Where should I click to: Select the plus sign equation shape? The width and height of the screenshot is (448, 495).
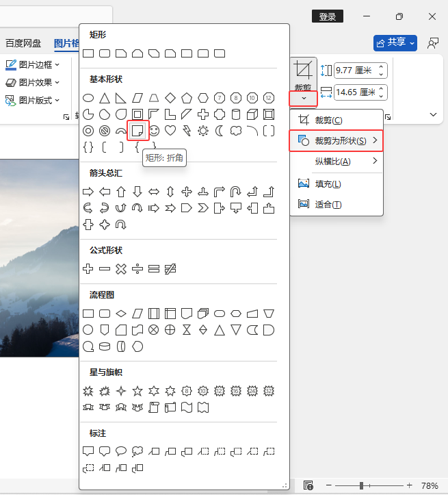(x=88, y=269)
